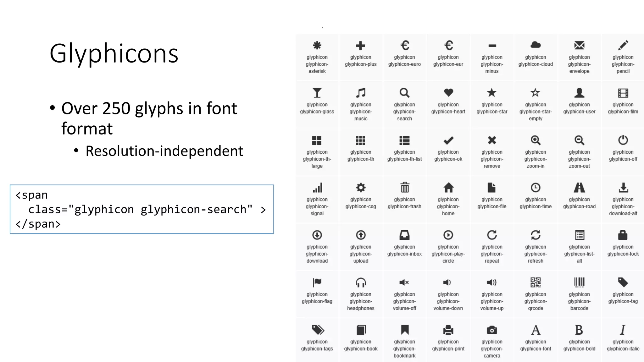Click the "Glyphicons" slide title
This screenshot has height=362, width=644.
pyautogui.click(x=114, y=53)
